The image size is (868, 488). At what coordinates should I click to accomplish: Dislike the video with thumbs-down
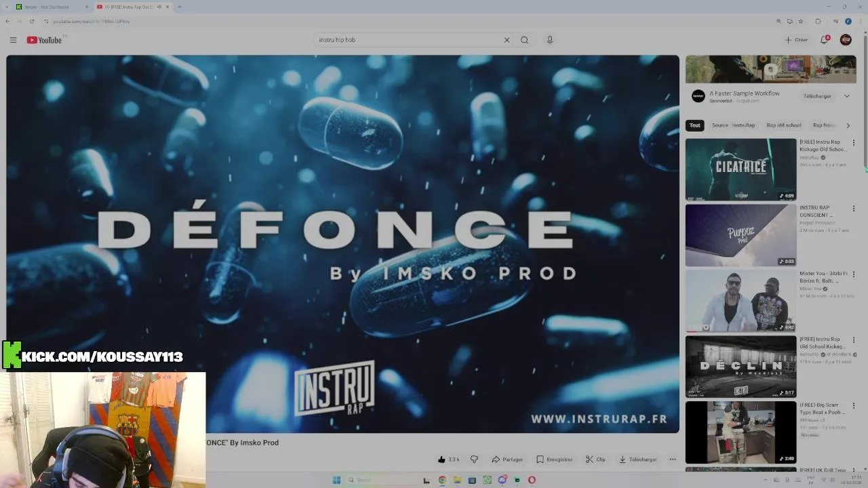(x=474, y=460)
